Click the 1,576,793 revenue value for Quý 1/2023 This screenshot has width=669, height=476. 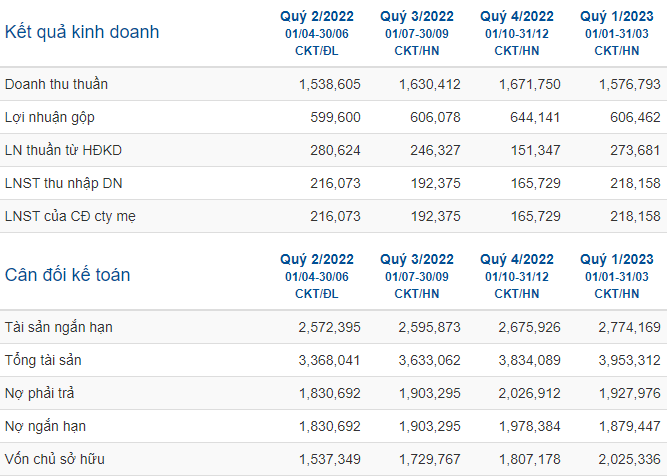pyautogui.click(x=630, y=84)
